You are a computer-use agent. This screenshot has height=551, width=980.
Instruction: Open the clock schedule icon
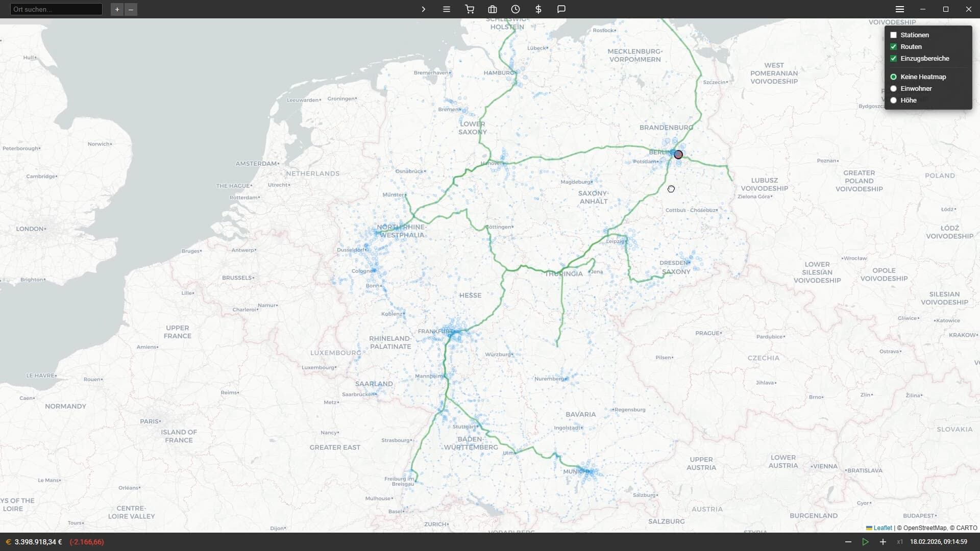point(516,9)
